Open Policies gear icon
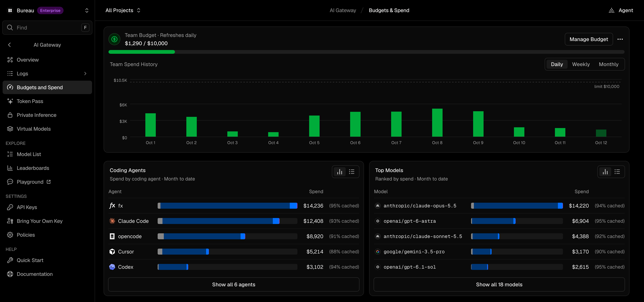This screenshot has width=644, height=302. [10, 235]
